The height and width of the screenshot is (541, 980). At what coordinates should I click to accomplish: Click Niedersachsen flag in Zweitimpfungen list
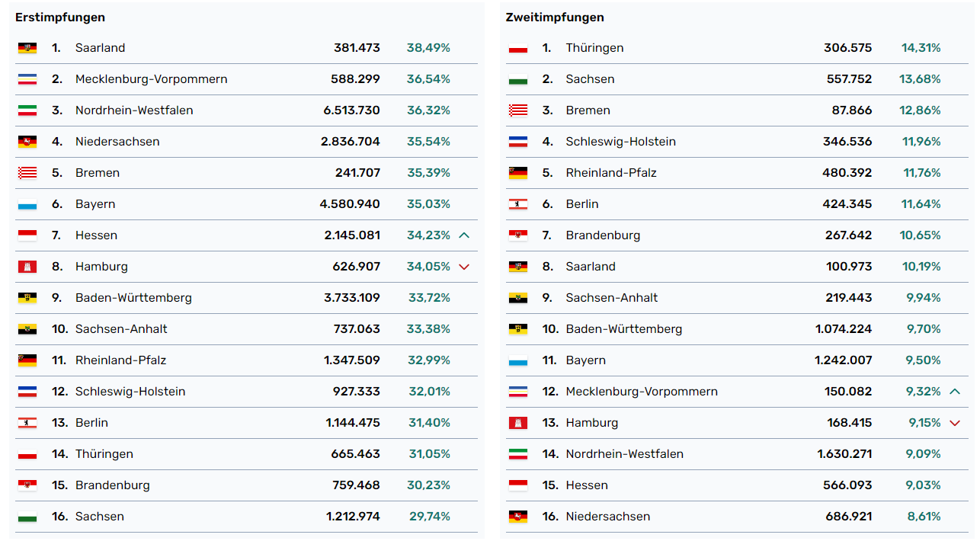tap(518, 517)
